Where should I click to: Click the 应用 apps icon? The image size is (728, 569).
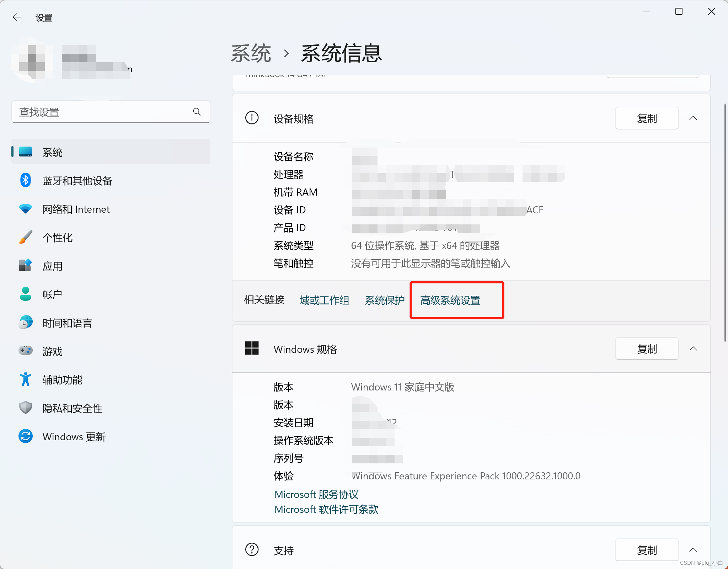26,266
